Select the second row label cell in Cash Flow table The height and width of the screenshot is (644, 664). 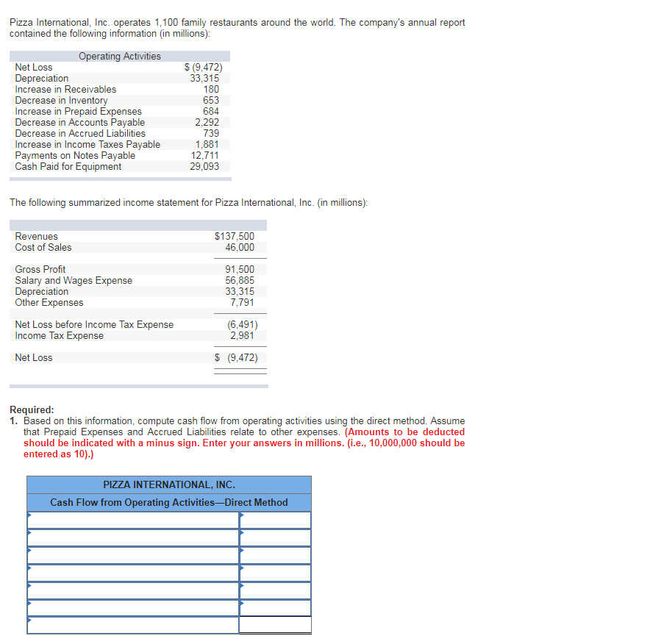click(133, 537)
